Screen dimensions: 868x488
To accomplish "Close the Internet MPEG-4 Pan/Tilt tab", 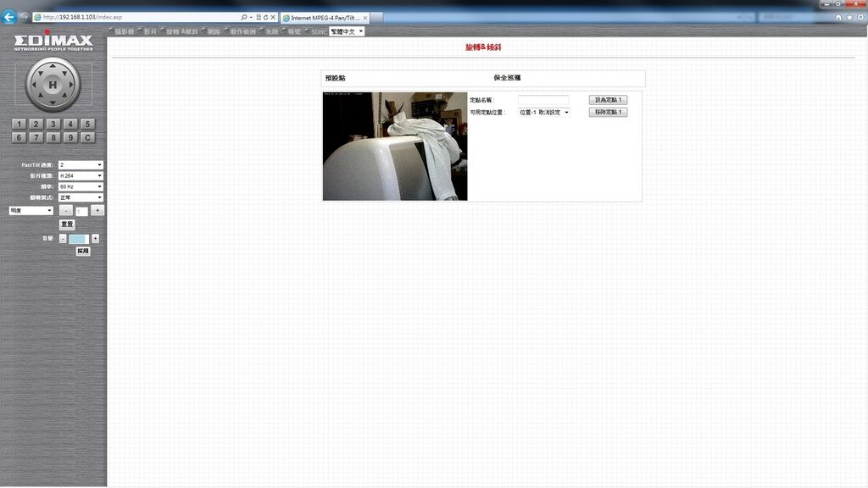I will [365, 18].
